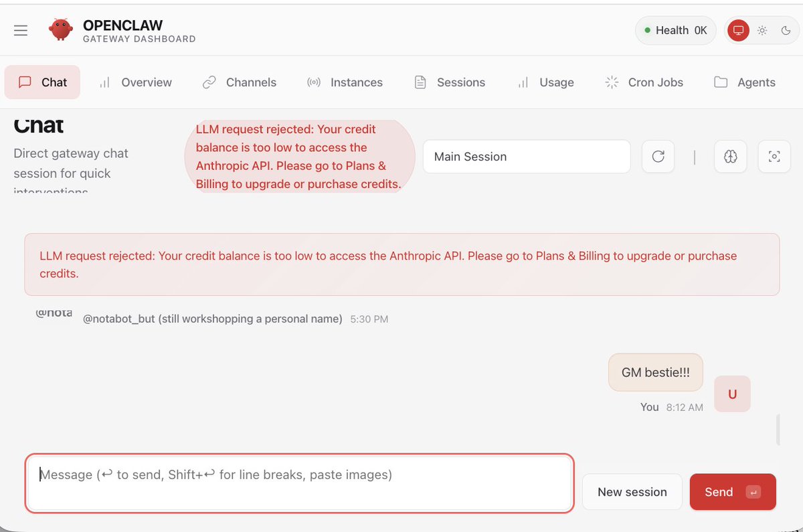
Task: Click the red error banner message
Action: [401, 264]
